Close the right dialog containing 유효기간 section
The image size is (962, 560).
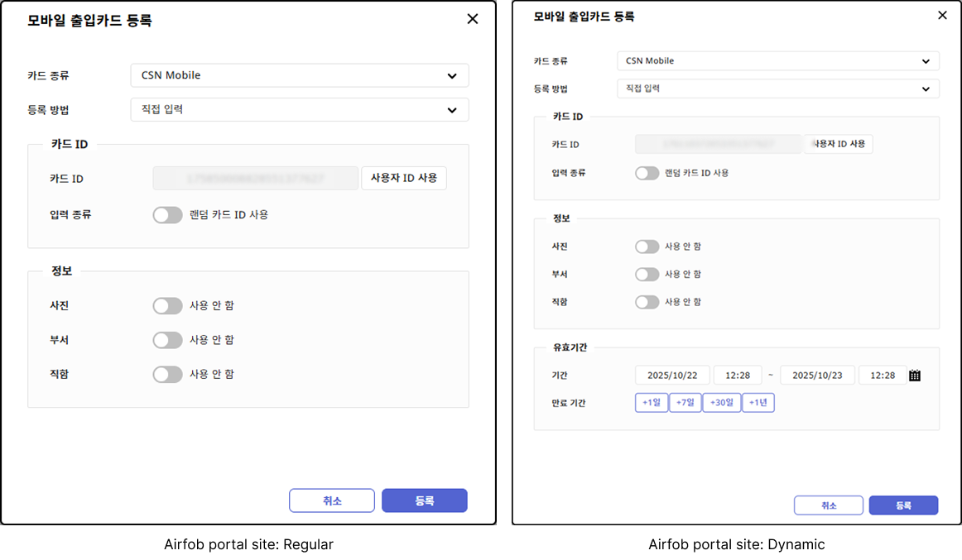tap(942, 15)
